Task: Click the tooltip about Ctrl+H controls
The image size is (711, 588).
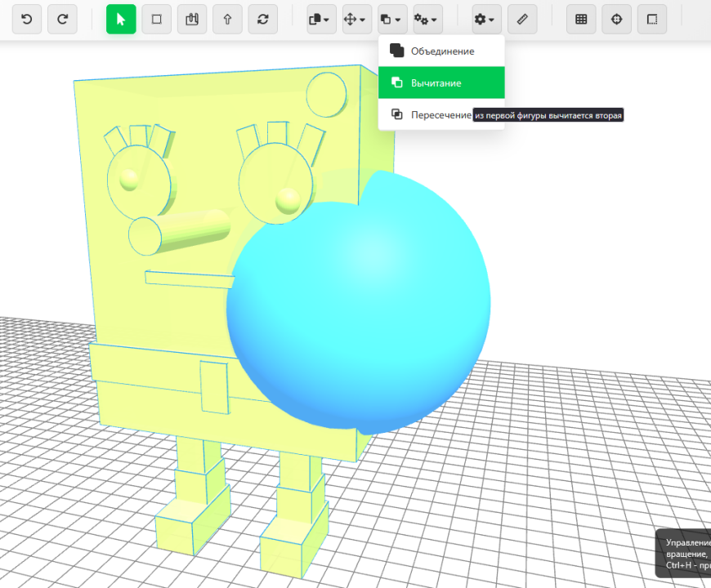Action: 686,554
